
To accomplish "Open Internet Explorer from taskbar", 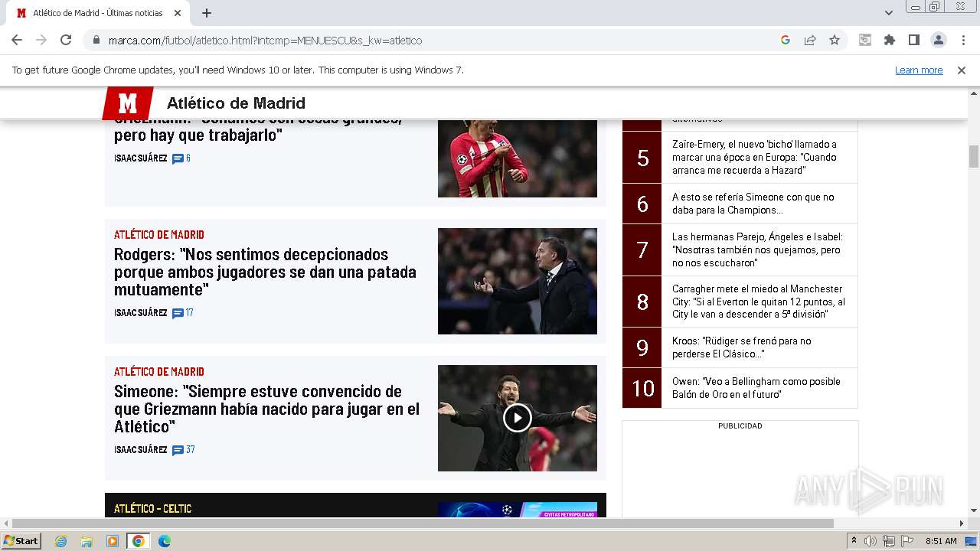I will [x=60, y=541].
